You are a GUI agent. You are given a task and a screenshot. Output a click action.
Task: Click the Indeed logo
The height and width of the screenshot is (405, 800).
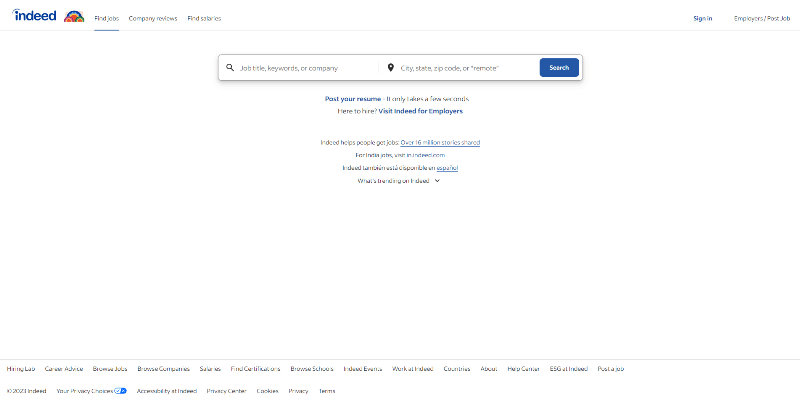coord(34,15)
